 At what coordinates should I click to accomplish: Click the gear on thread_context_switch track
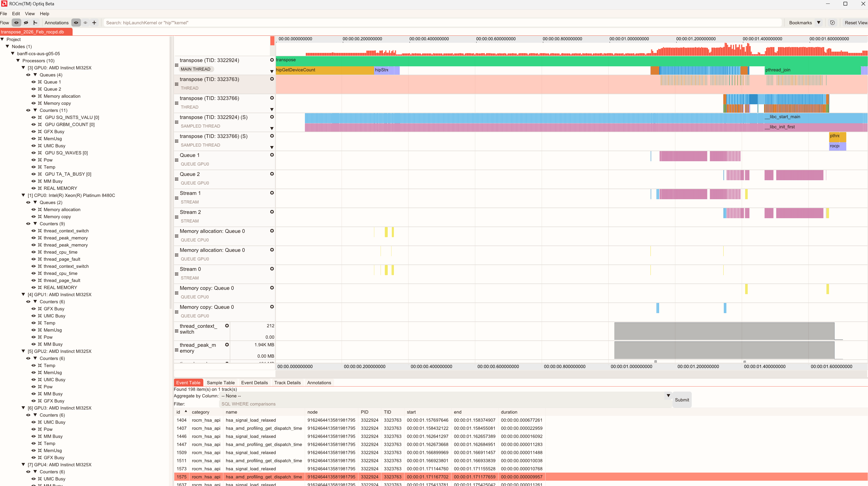click(x=227, y=326)
